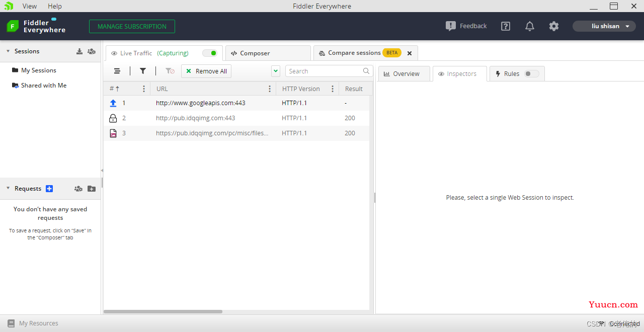
Task: Close the Compare sessions tab
Action: pos(410,53)
